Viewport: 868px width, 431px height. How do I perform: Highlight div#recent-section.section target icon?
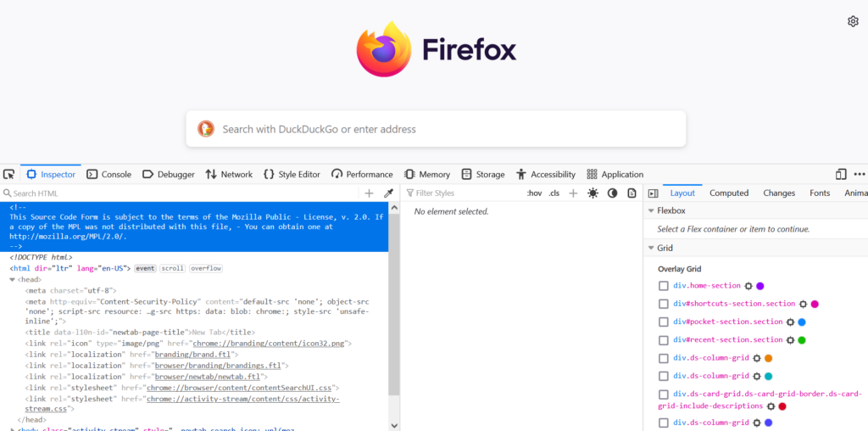pyautogui.click(x=791, y=340)
